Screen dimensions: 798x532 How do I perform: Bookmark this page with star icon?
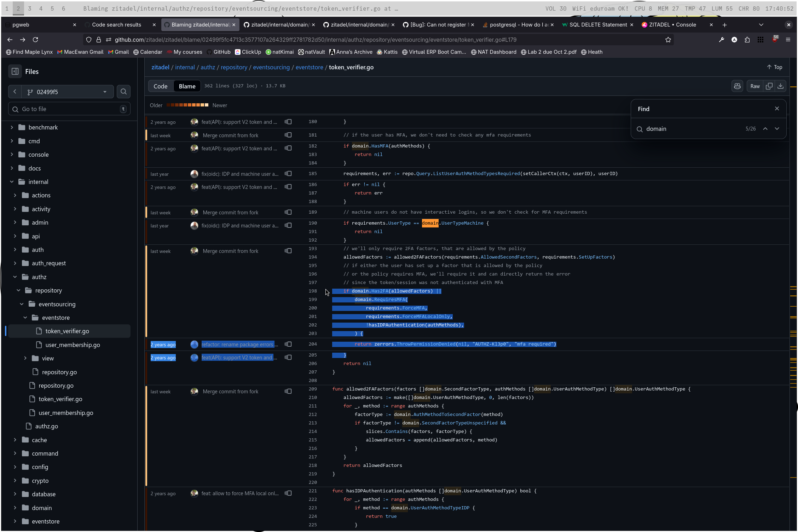(668, 40)
